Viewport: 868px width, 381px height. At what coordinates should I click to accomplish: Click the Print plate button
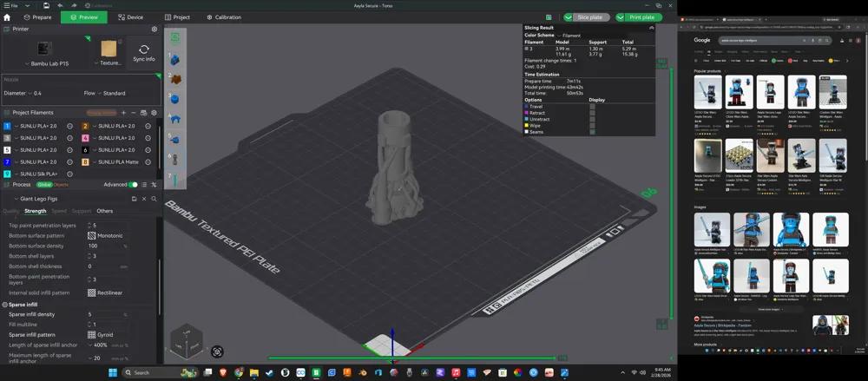pos(642,17)
